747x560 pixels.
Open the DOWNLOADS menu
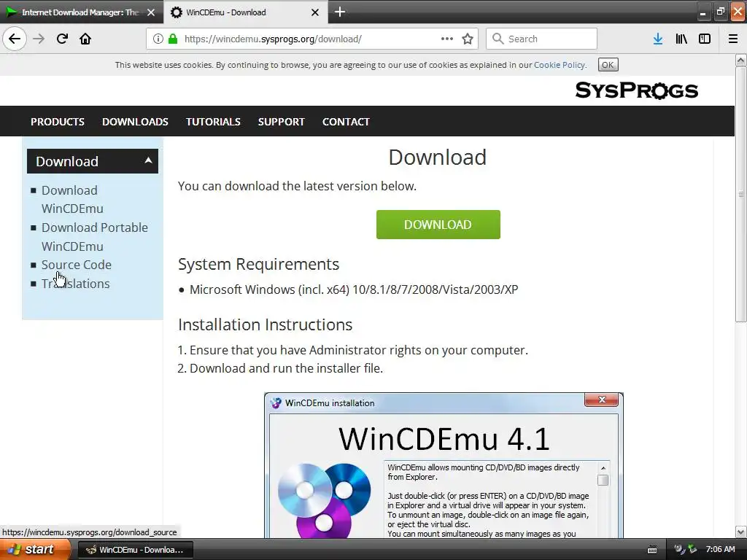(135, 122)
